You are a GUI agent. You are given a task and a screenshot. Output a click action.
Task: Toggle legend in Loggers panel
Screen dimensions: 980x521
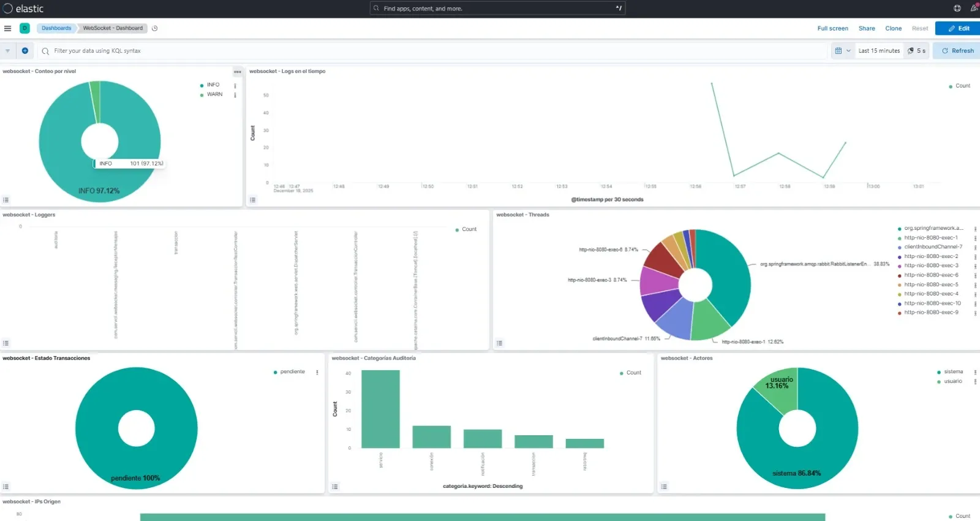[x=6, y=343]
